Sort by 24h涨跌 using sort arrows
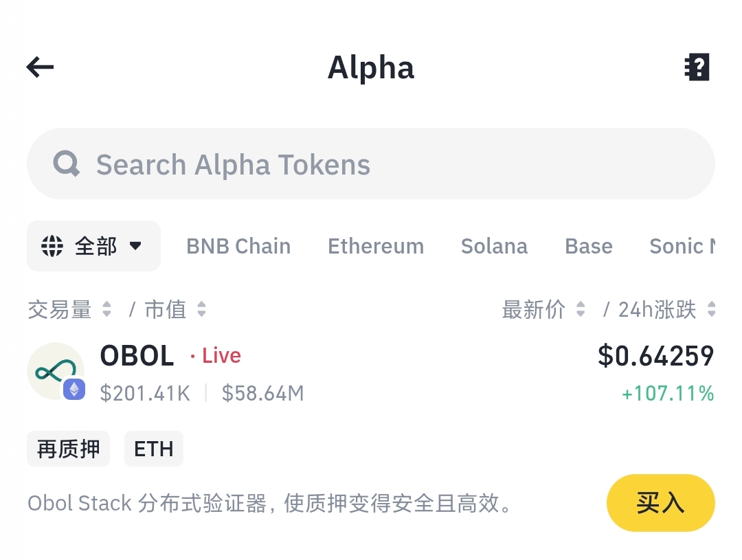Screen dimensions: 742x560 pos(711,309)
